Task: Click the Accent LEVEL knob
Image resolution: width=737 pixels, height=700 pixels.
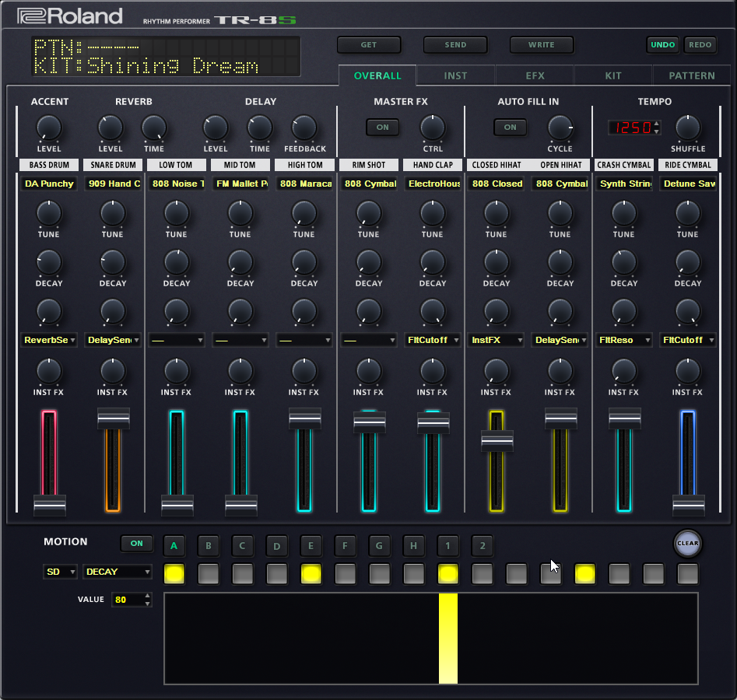Action: (x=49, y=128)
